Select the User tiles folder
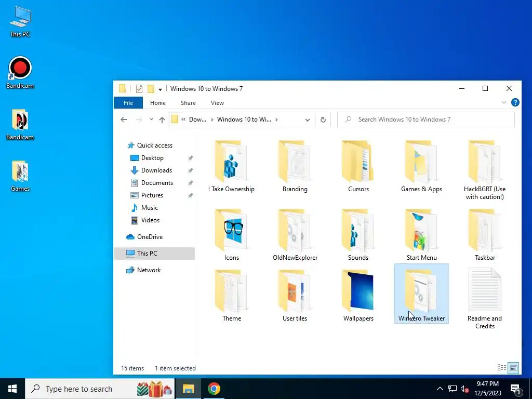Viewport: 532px width, 399px height. coord(295,295)
